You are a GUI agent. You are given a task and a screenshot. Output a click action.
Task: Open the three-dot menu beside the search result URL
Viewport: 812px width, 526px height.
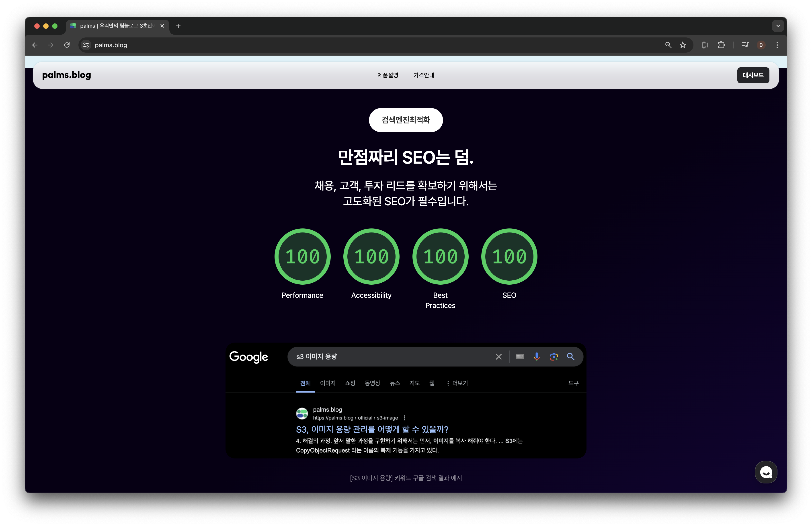point(404,417)
